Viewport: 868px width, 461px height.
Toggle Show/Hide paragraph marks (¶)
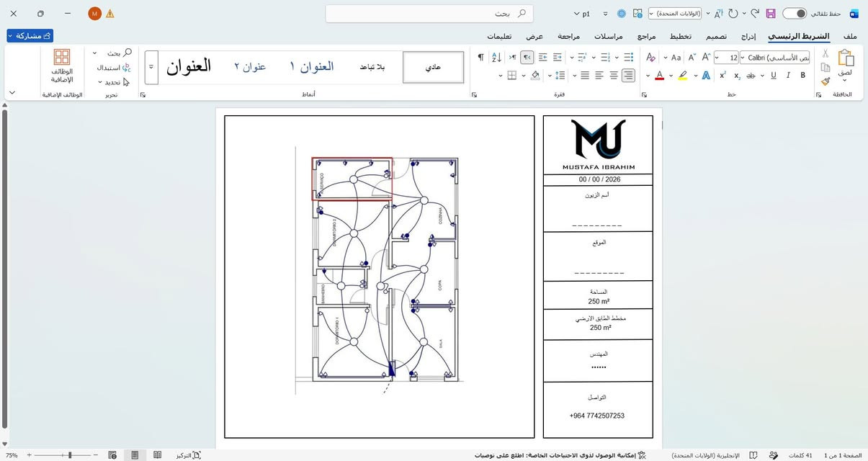[480, 58]
